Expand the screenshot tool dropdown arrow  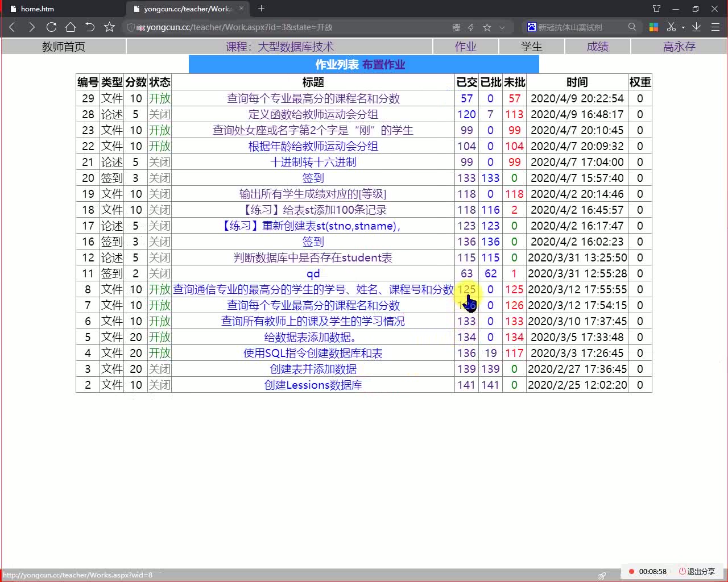coord(683,27)
